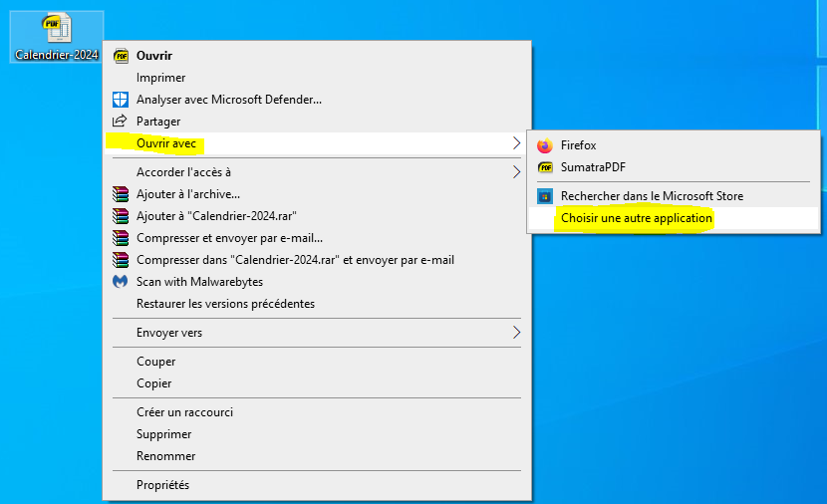Click WinRAR icon beside Compresser dans "Calendrier-2024.rar"
This screenshot has width=827, height=504.
click(x=121, y=259)
